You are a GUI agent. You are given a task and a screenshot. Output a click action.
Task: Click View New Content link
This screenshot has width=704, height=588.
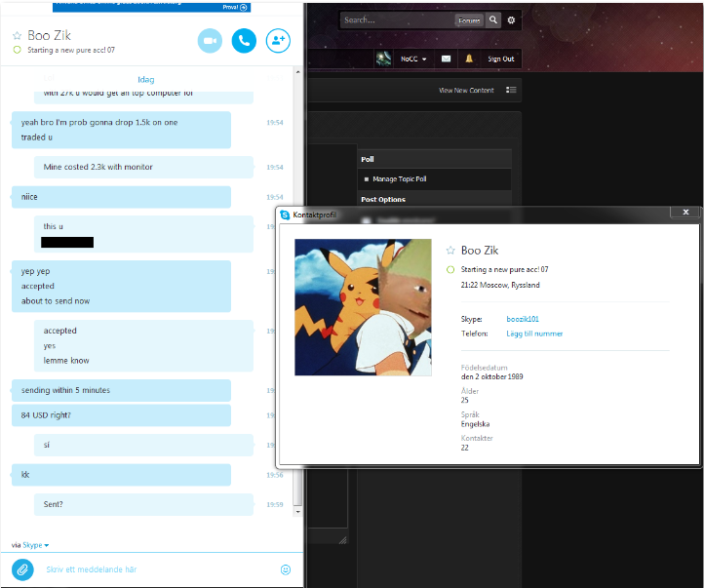coord(466,91)
